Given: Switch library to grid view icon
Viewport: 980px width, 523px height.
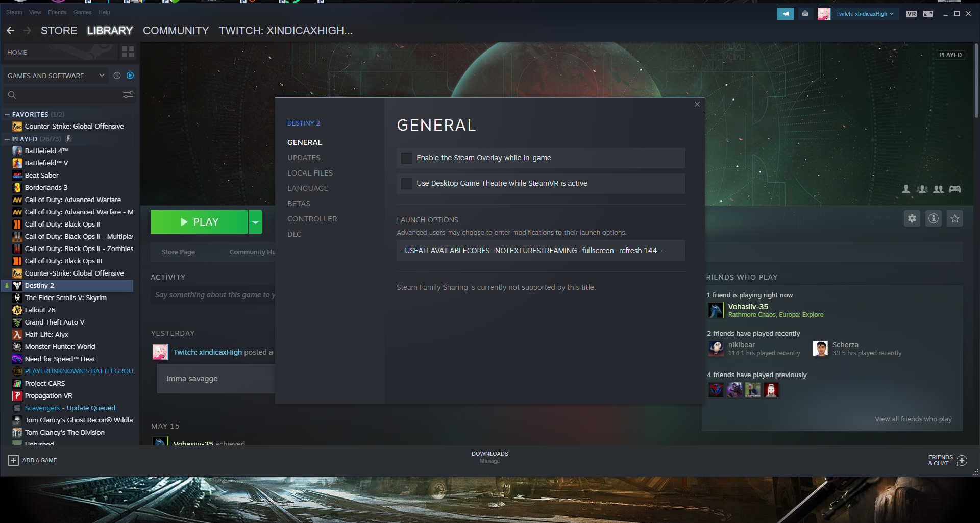Looking at the screenshot, I should coord(128,52).
